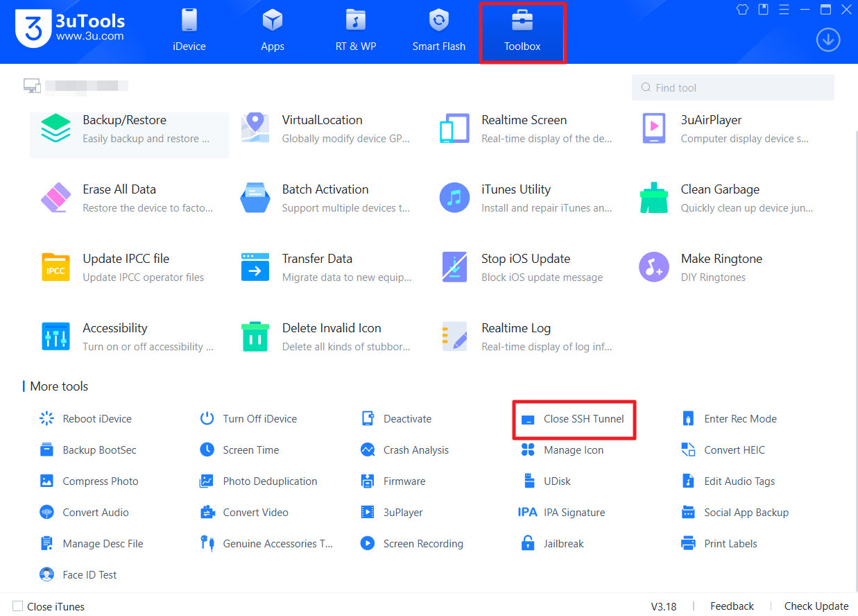
Task: Click the Find tool search field
Action: 732,87
